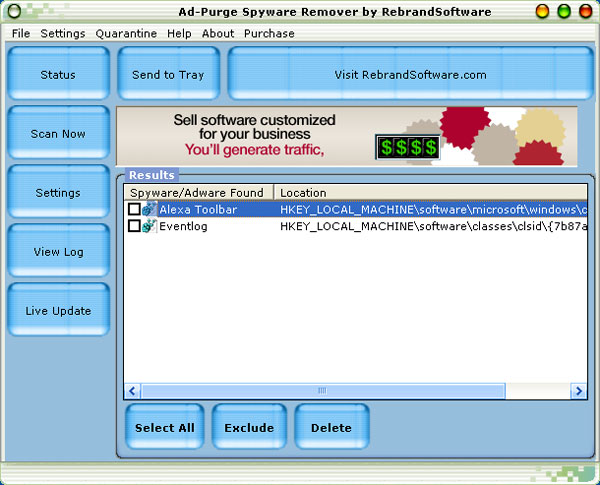Click the results scrollbar right arrow
Image resolution: width=600 pixels, height=485 pixels.
579,391
